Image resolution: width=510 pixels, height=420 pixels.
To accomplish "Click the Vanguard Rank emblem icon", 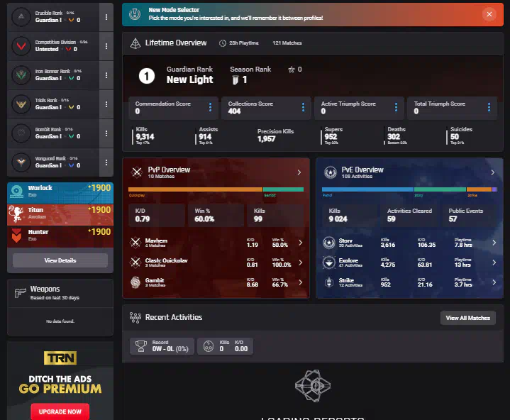I will click(21, 162).
